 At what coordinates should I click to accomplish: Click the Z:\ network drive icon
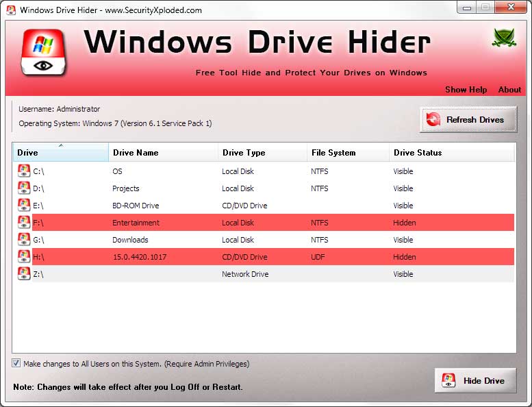[24, 273]
